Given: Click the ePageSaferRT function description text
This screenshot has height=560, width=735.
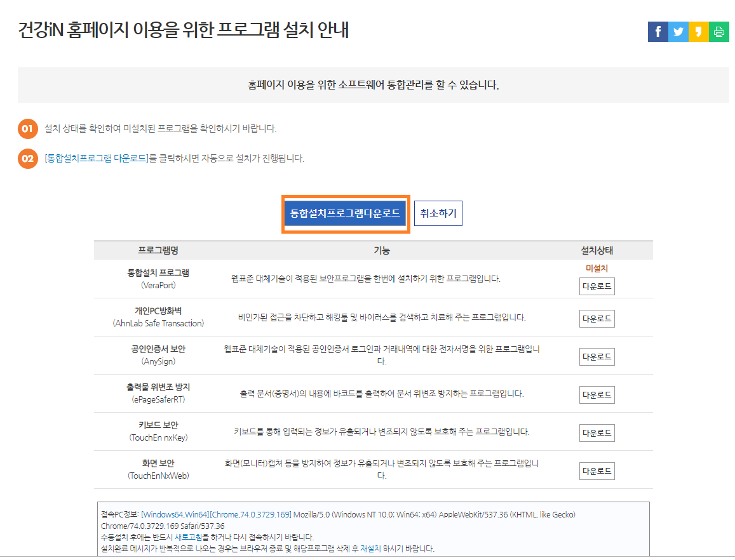Looking at the screenshot, I should pos(382,394).
